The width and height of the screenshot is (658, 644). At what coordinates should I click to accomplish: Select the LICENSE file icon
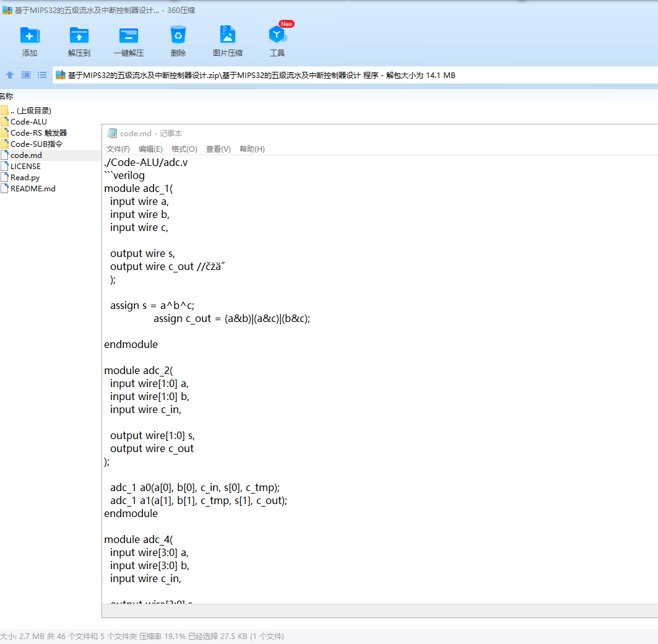(x=4, y=166)
